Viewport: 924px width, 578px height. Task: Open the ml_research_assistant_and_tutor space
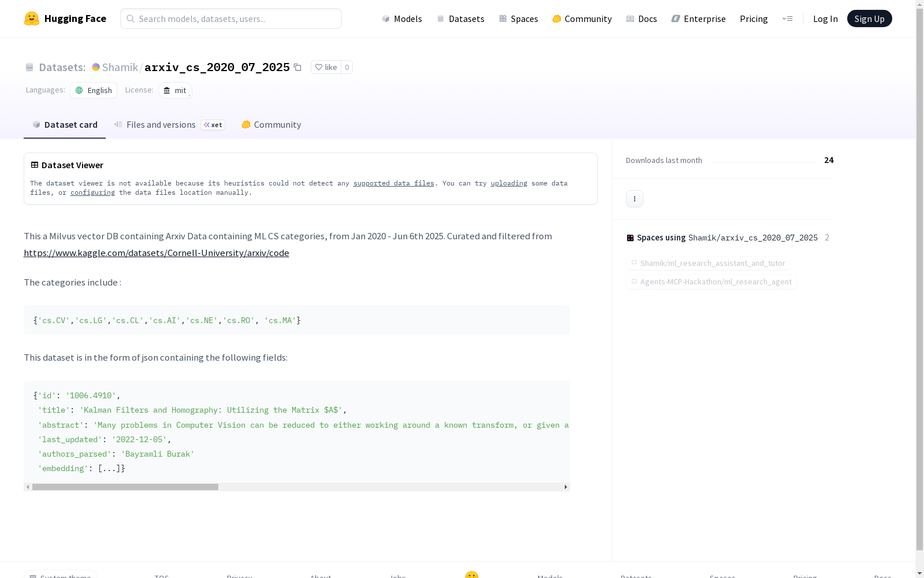708,263
